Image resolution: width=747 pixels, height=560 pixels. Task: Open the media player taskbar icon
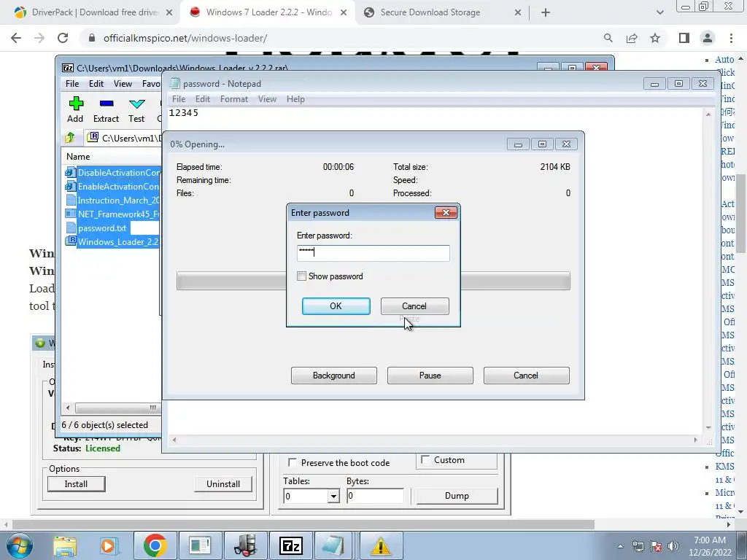pyautogui.click(x=109, y=545)
